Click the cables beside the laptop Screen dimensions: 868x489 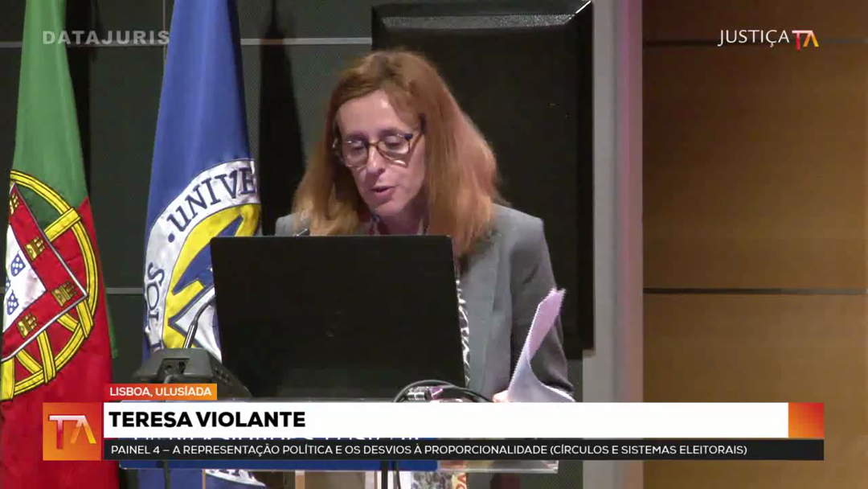tap(438, 392)
